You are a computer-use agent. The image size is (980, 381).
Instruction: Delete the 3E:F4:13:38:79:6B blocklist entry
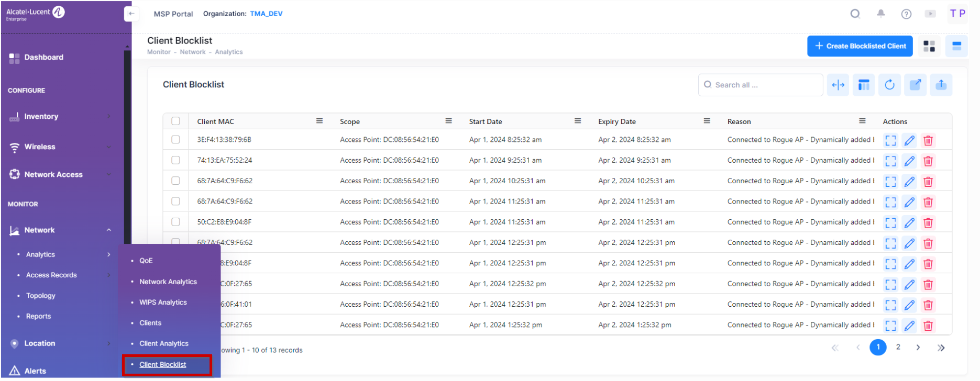coord(928,140)
